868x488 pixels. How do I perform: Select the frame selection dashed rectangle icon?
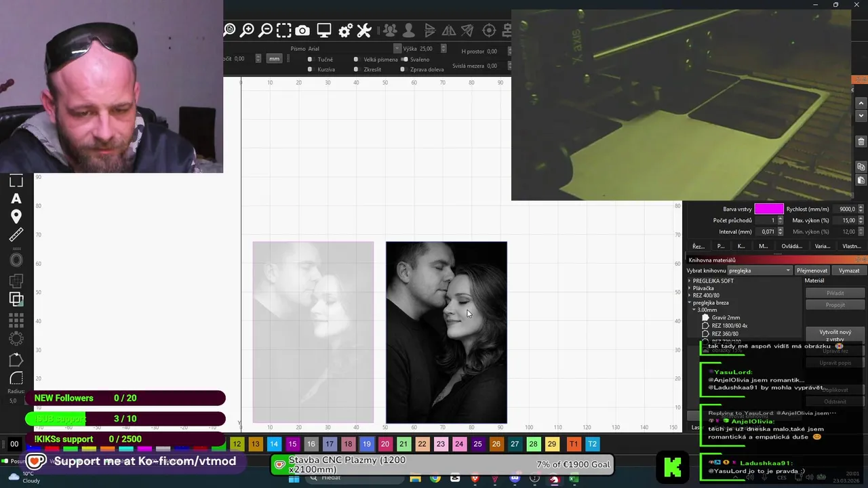[x=284, y=30]
